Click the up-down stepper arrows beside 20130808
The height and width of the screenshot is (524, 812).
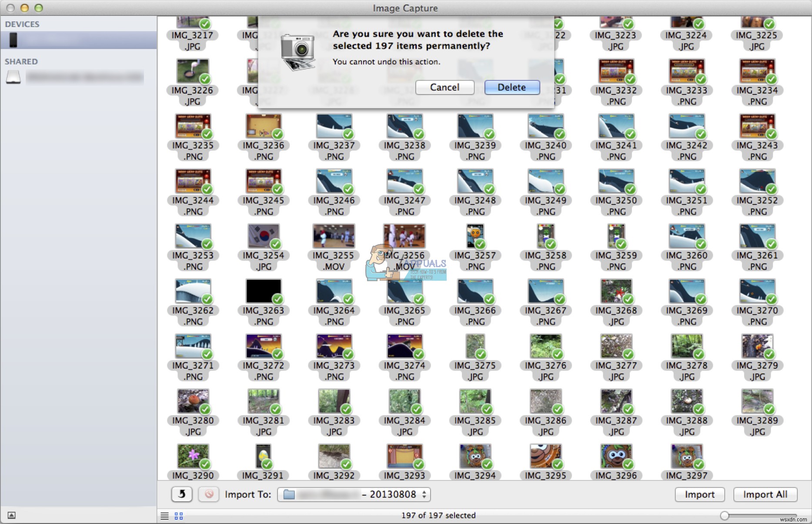(x=424, y=494)
